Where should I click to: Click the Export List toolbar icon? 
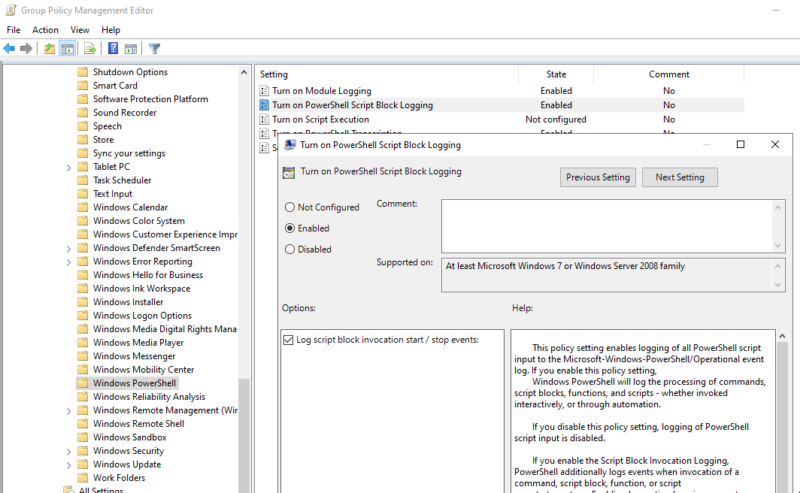tap(89, 48)
